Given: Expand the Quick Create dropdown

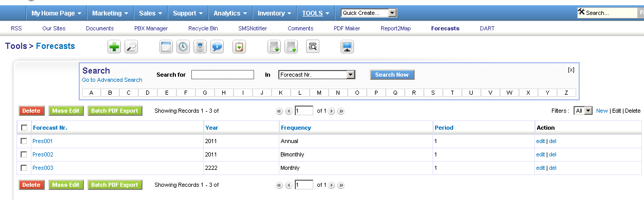Looking at the screenshot, I should (x=392, y=13).
